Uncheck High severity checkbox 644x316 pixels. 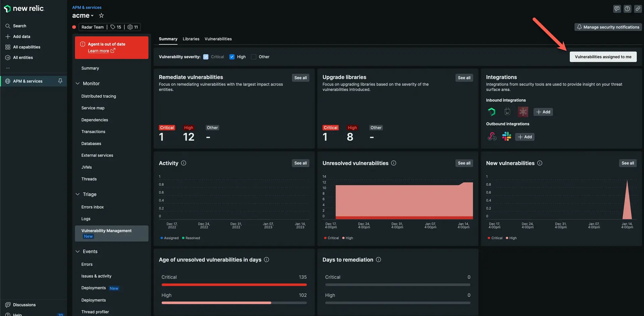[x=232, y=57]
